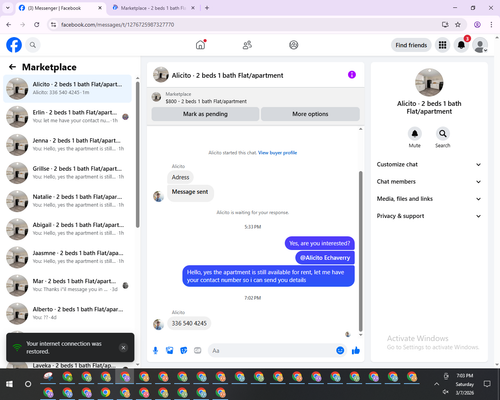Image resolution: width=500 pixels, height=400 pixels.
Task: Open the Natalie conversation
Action: 67,201
